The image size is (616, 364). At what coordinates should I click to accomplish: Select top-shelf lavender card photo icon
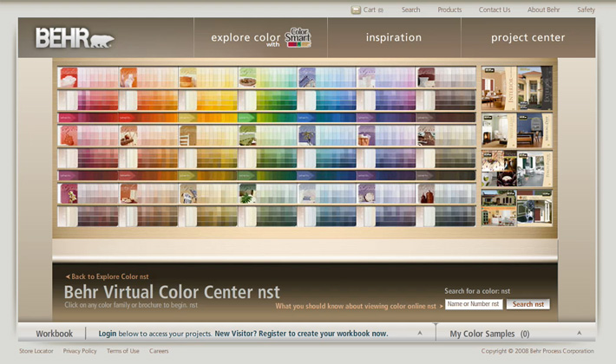point(366,77)
